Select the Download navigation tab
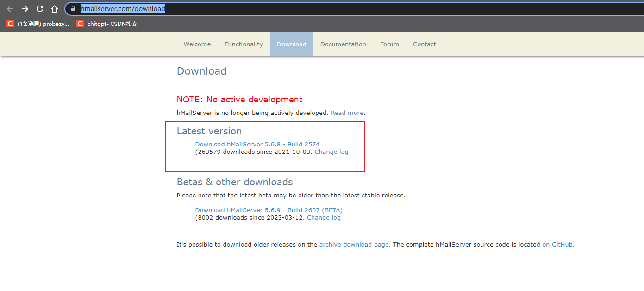 click(292, 44)
